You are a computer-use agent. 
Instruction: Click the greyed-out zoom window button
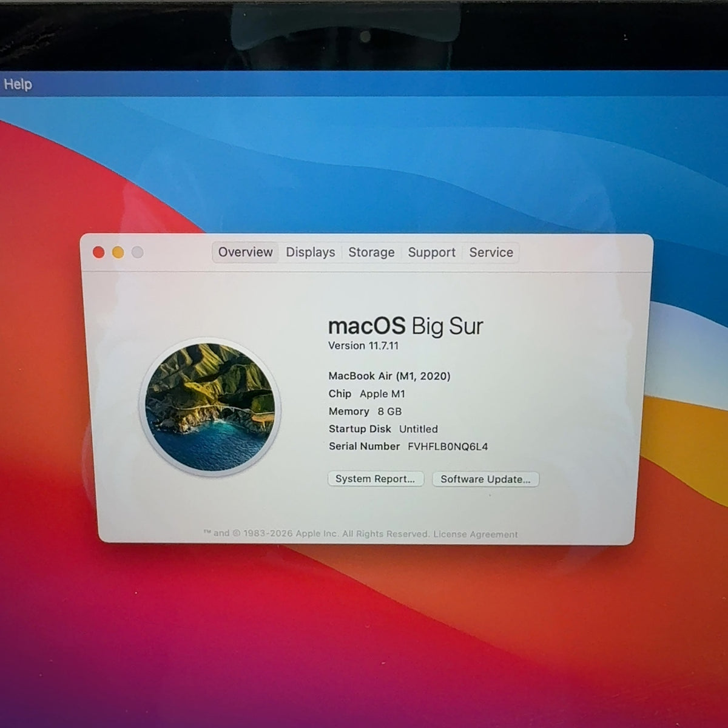138,252
